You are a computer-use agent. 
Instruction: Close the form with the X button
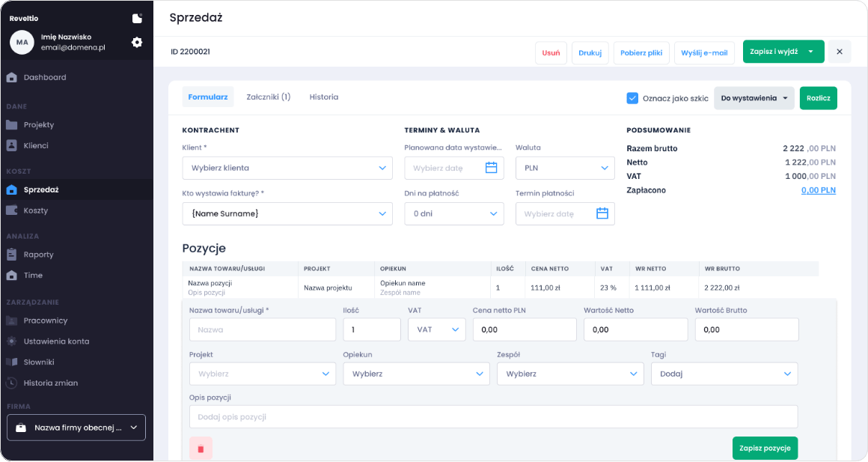839,52
